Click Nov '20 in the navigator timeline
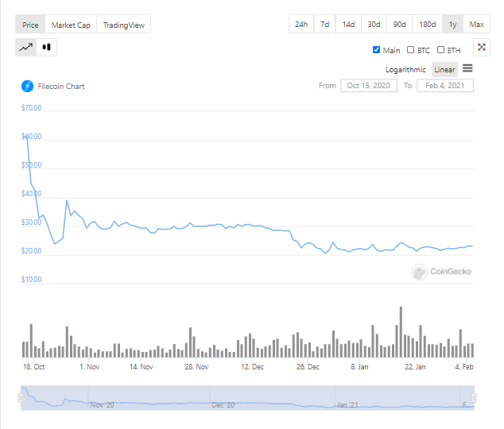Image resolution: width=504 pixels, height=429 pixels. [x=102, y=405]
